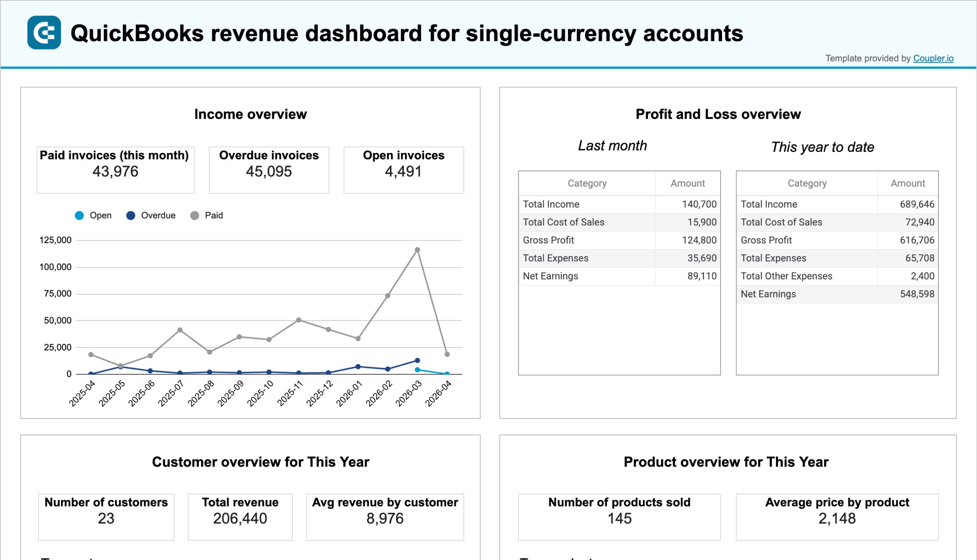The height and width of the screenshot is (560, 977).
Task: Select the Avg revenue by customer card
Action: point(385,516)
